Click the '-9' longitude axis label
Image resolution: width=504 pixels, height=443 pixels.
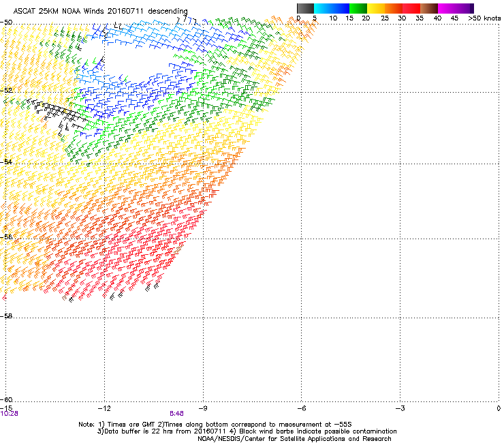coord(203,408)
